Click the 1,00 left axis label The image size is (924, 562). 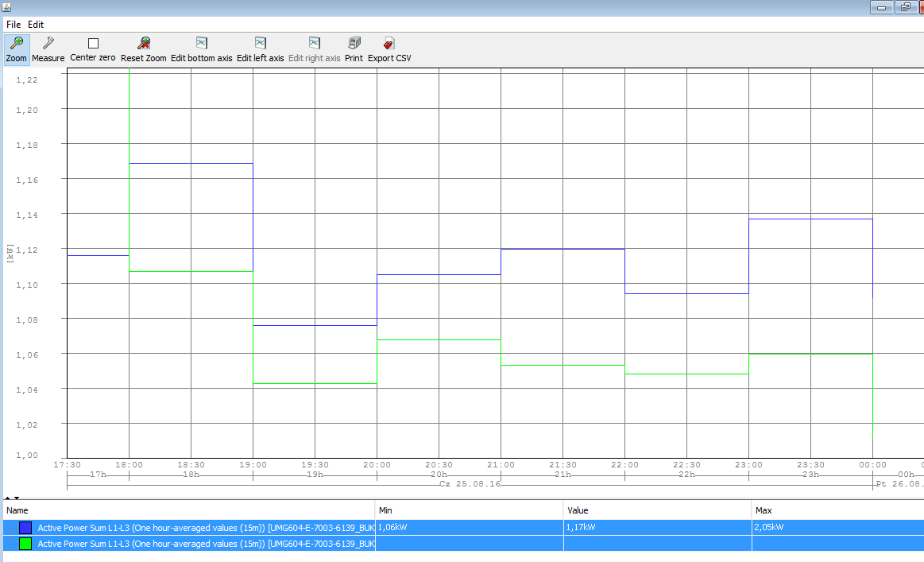coord(26,455)
